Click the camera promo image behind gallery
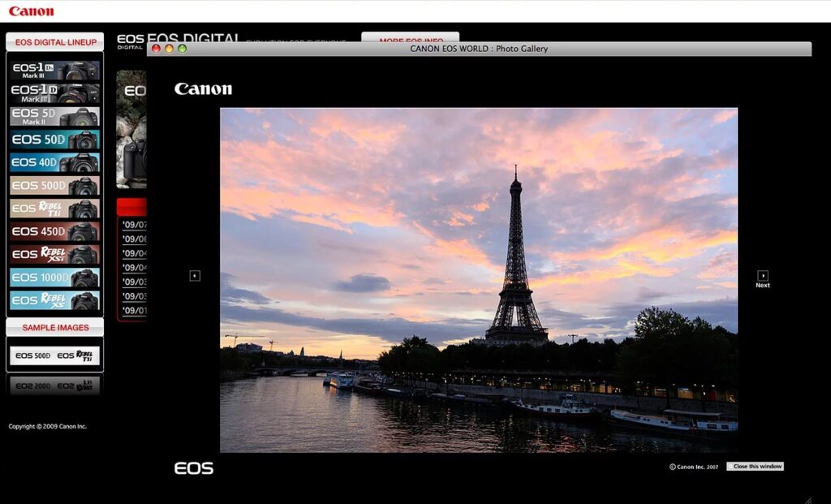This screenshot has width=831, height=504. (x=131, y=129)
